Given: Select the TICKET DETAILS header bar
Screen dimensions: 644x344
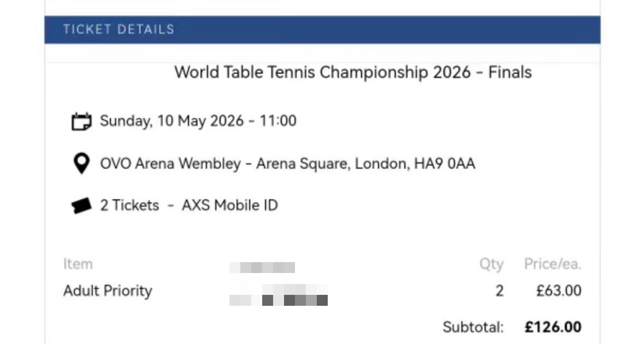Looking at the screenshot, I should [322, 29].
